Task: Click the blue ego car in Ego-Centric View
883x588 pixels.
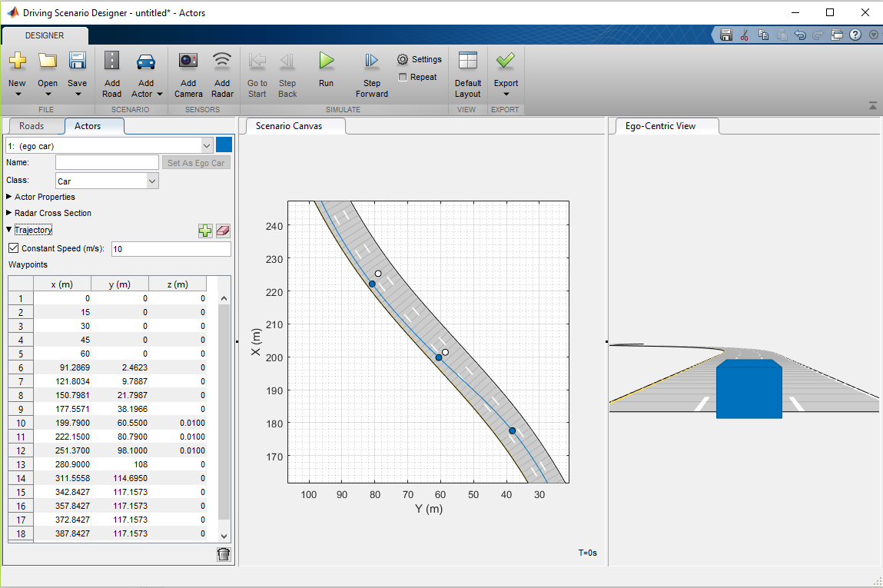Action: point(749,389)
